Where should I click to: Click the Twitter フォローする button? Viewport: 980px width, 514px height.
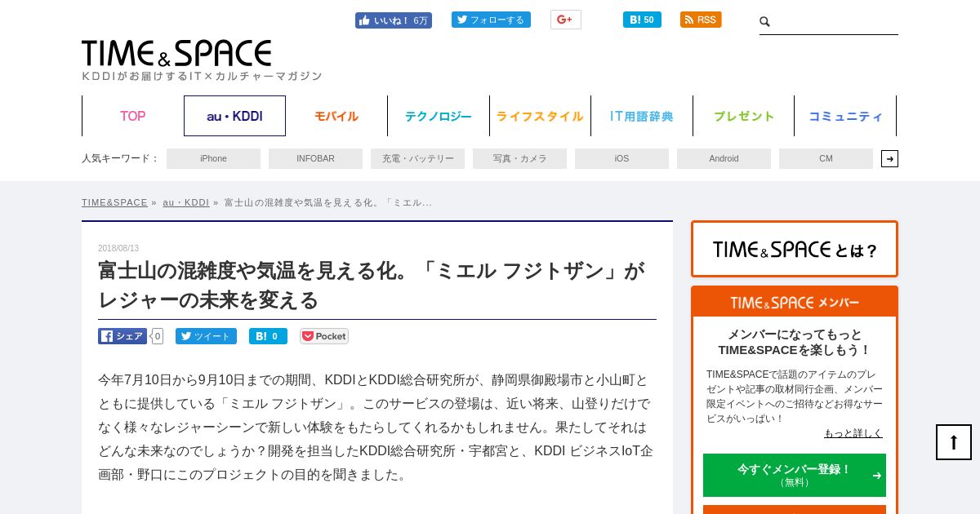[491, 20]
